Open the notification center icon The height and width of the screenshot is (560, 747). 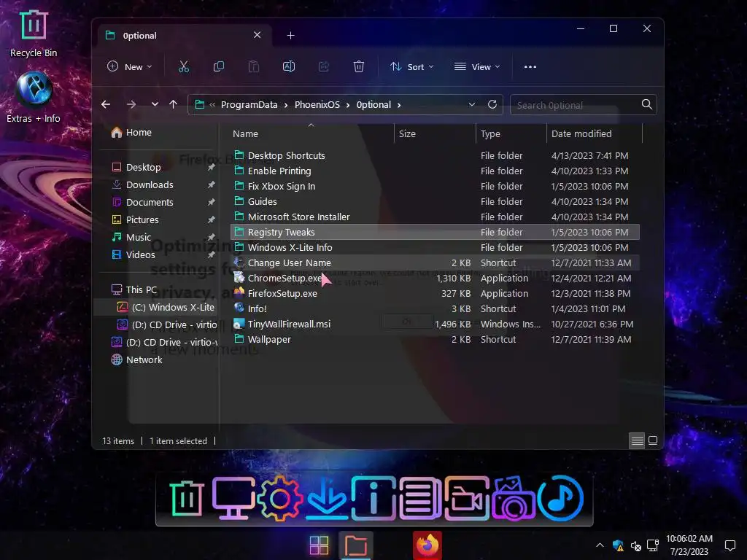coord(729,545)
